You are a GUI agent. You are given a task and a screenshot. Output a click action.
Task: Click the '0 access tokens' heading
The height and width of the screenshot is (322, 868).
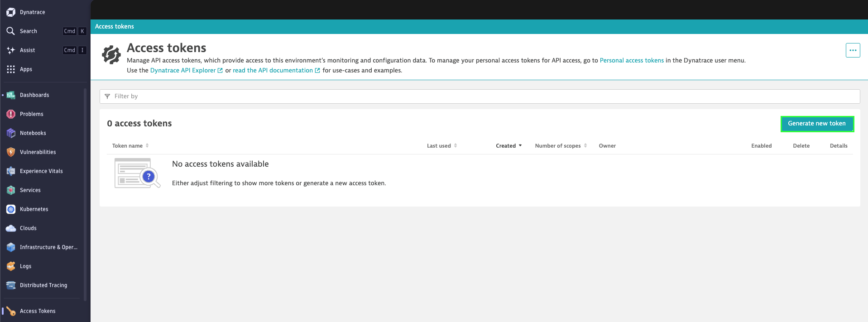point(139,124)
